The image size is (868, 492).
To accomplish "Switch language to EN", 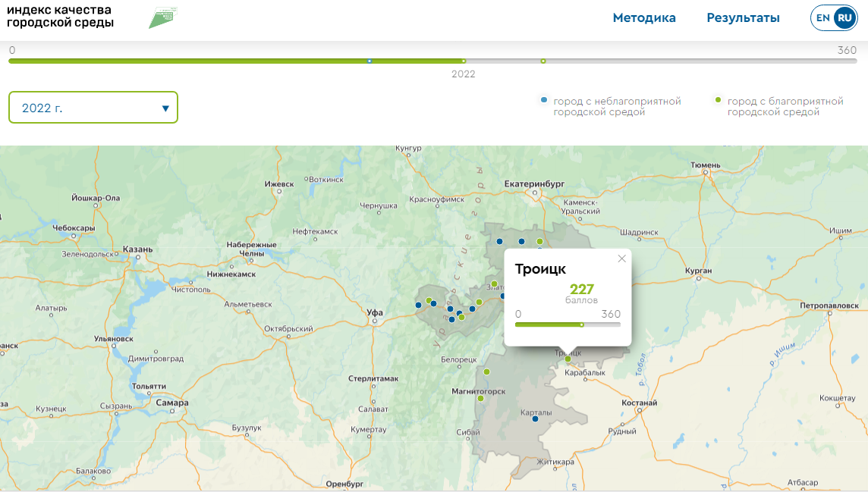I will tap(823, 18).
